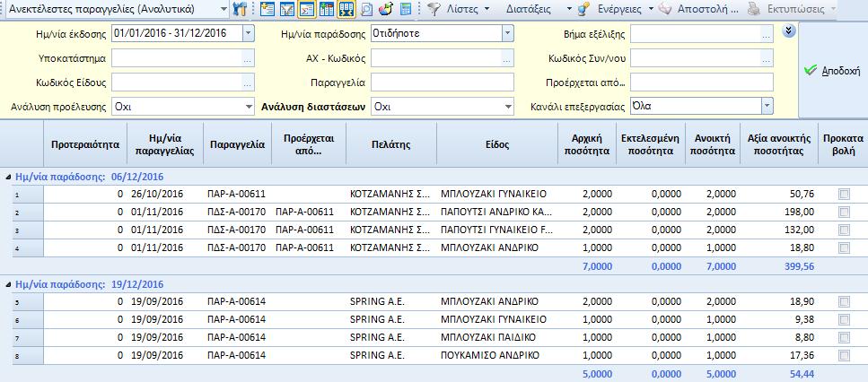Viewport: 868px width, 382px height.
Task: Open Βήμα εξέλιξης lookup ellipsis button
Action: (767, 34)
